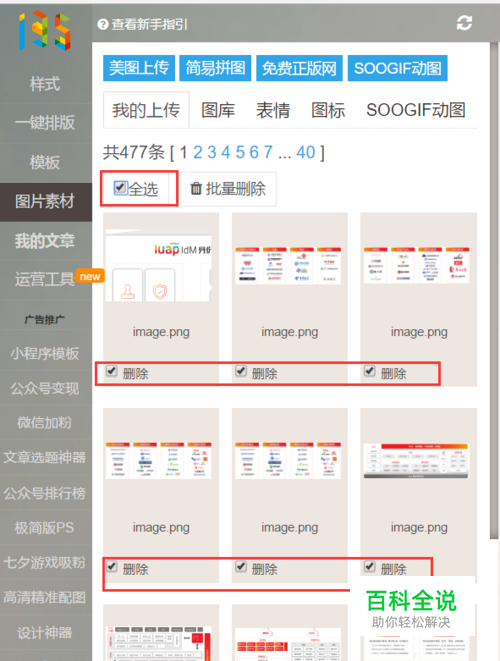Click the 简易拼图 button

point(215,68)
